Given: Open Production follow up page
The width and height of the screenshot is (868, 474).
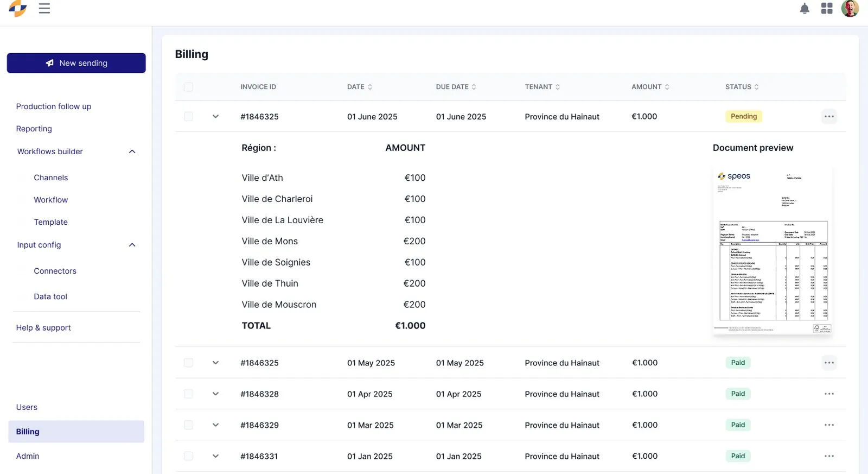Looking at the screenshot, I should [x=54, y=106].
